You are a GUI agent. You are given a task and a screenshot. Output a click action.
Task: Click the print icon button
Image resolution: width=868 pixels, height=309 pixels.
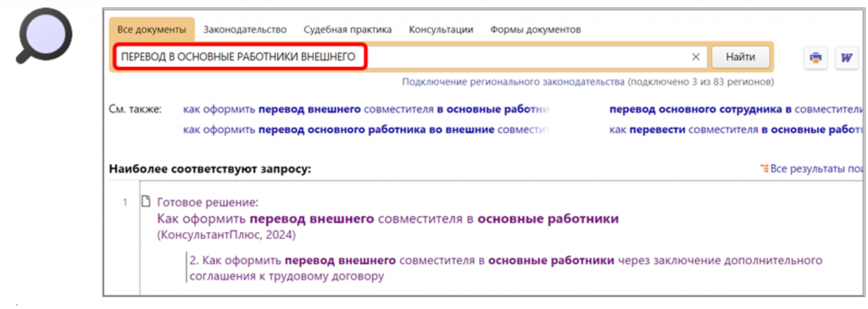click(x=815, y=58)
